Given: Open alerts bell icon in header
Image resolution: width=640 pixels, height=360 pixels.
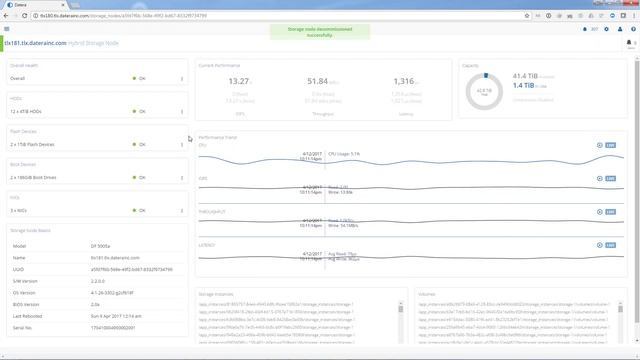Looking at the screenshot, I should [x=584, y=29].
